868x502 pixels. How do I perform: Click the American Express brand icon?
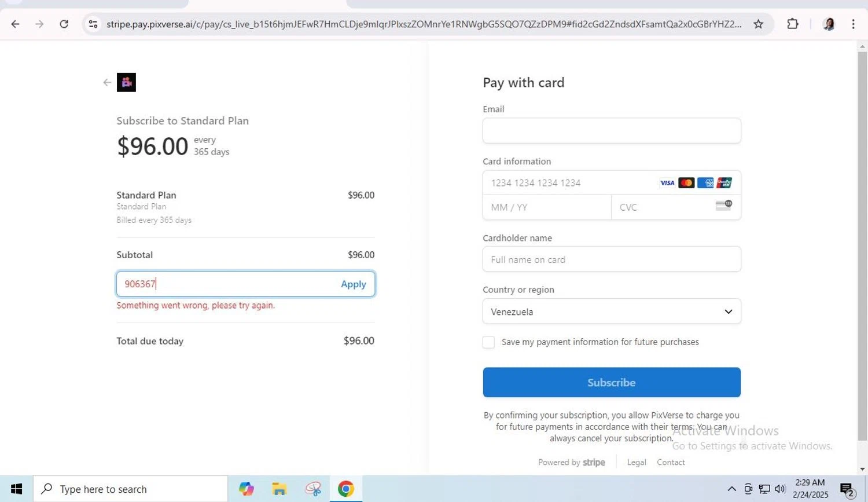tap(705, 183)
